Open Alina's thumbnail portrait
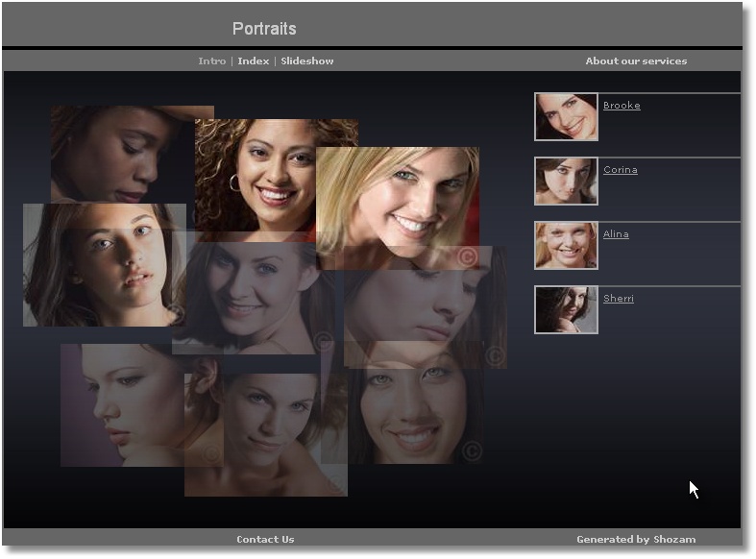 click(x=566, y=246)
